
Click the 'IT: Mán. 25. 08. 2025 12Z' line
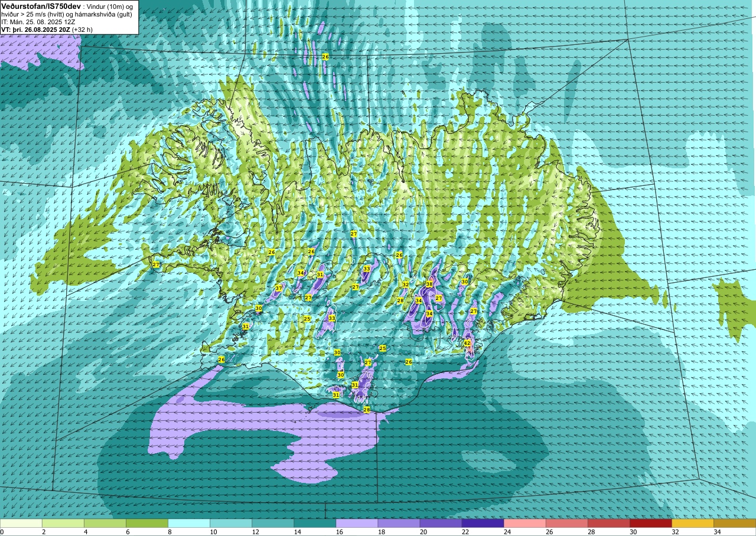tap(38, 21)
